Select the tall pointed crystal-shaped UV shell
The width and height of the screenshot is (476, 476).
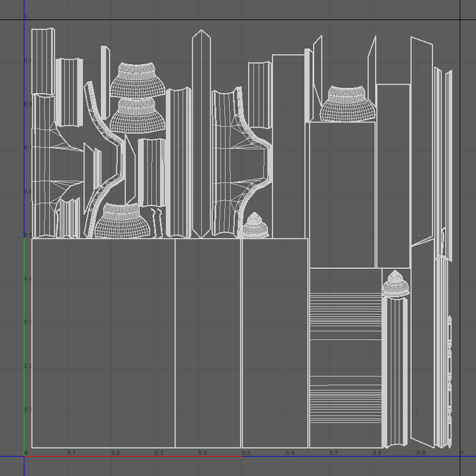click(x=201, y=133)
